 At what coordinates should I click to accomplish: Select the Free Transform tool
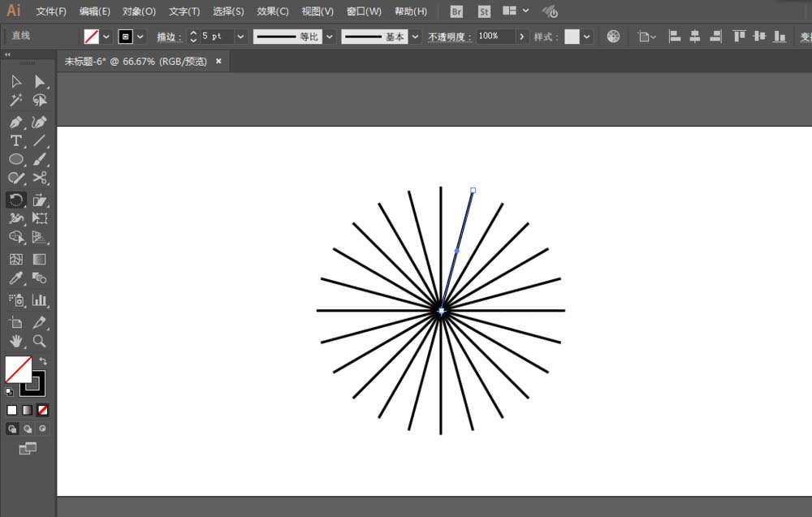click(39, 218)
